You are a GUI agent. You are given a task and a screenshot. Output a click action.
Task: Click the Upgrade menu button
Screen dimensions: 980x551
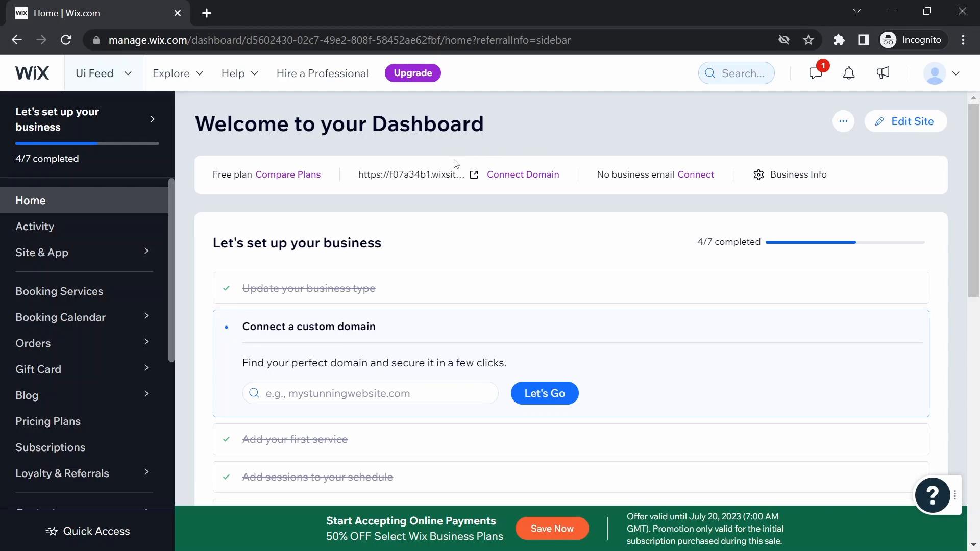[x=413, y=72]
